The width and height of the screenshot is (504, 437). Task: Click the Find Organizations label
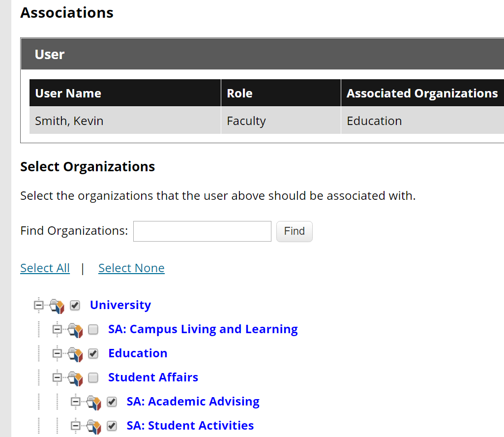pyautogui.click(x=74, y=231)
